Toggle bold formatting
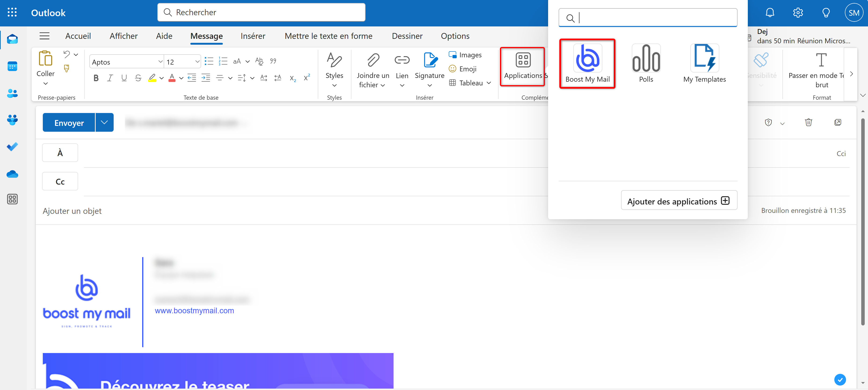This screenshot has width=868, height=390. pos(96,77)
